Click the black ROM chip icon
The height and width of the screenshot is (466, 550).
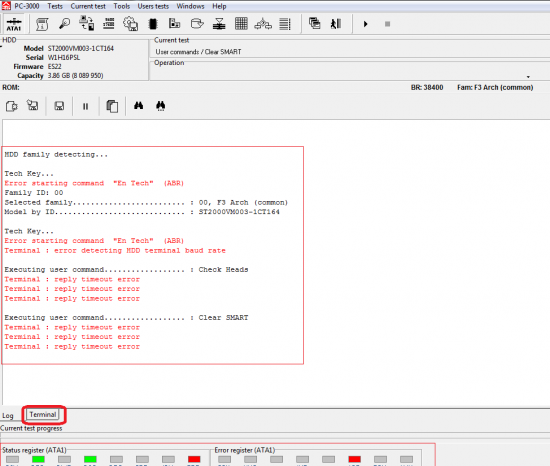[153, 24]
